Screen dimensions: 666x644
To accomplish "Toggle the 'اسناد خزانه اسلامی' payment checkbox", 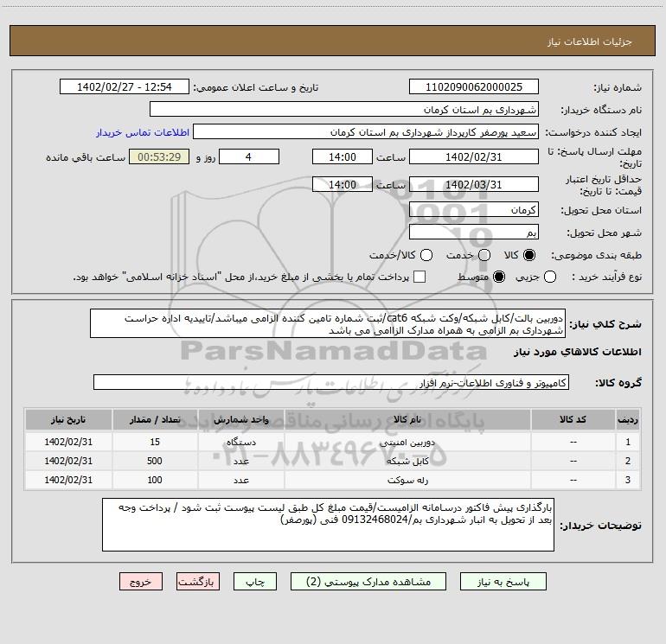I will tap(419, 277).
